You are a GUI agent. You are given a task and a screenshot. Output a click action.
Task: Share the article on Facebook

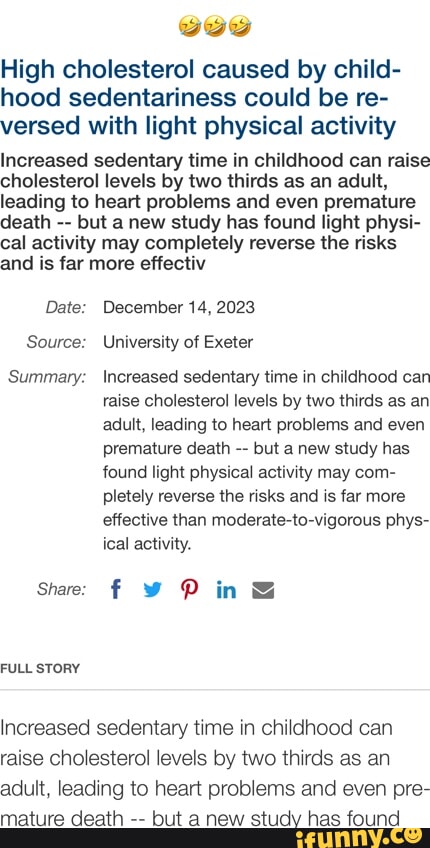click(x=114, y=589)
